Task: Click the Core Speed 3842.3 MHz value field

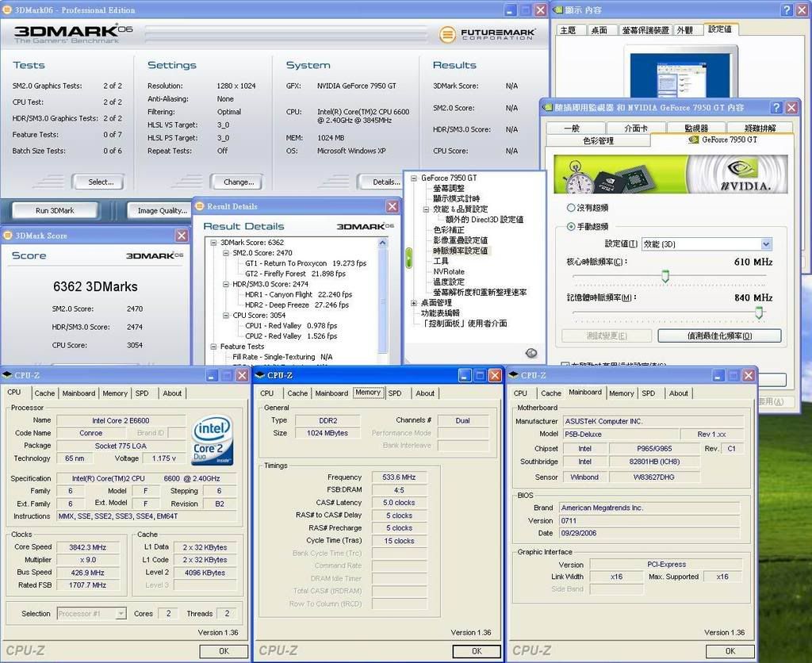Action: pos(87,547)
